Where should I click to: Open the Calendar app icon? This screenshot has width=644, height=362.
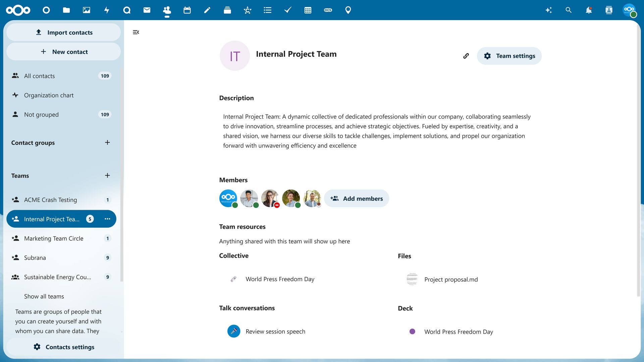click(x=187, y=10)
